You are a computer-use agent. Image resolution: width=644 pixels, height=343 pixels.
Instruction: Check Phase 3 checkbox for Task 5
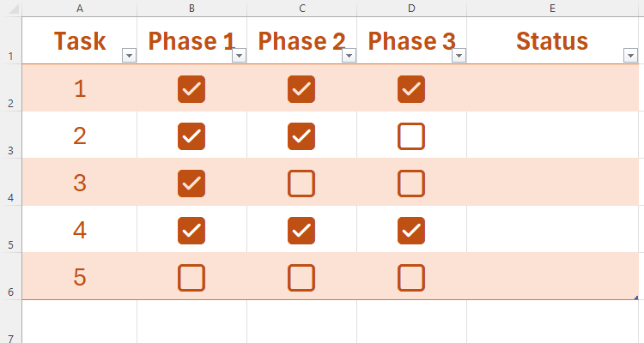411,278
